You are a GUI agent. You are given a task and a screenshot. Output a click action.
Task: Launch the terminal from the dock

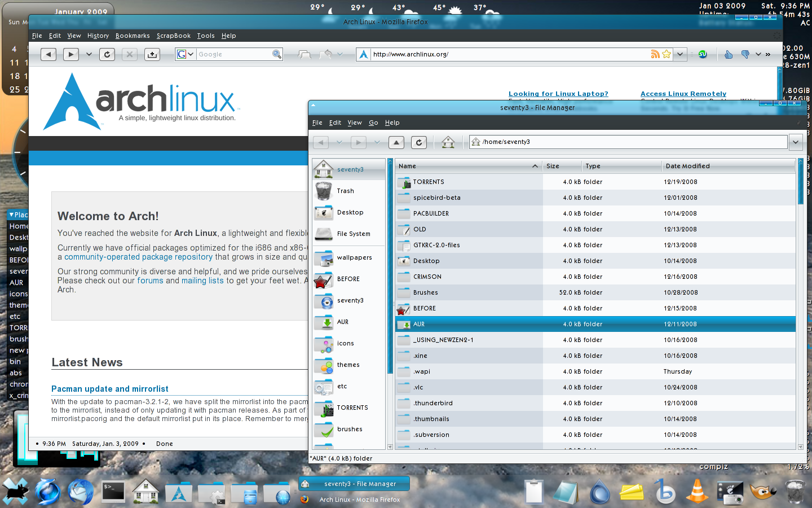pos(113,491)
